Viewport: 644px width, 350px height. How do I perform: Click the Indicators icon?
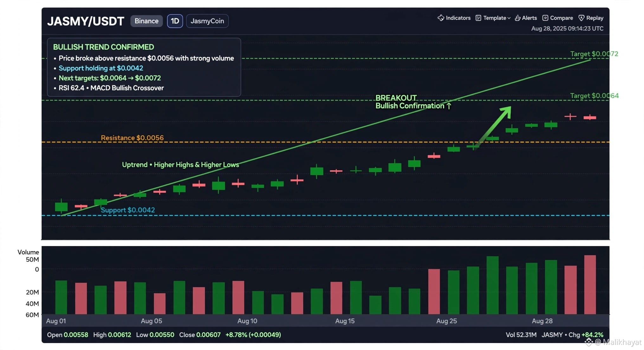pos(441,18)
